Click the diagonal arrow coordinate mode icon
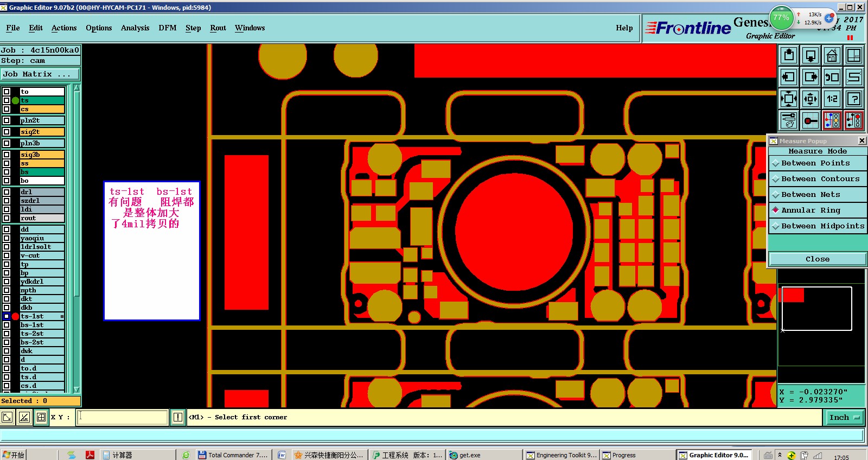 tap(7, 417)
